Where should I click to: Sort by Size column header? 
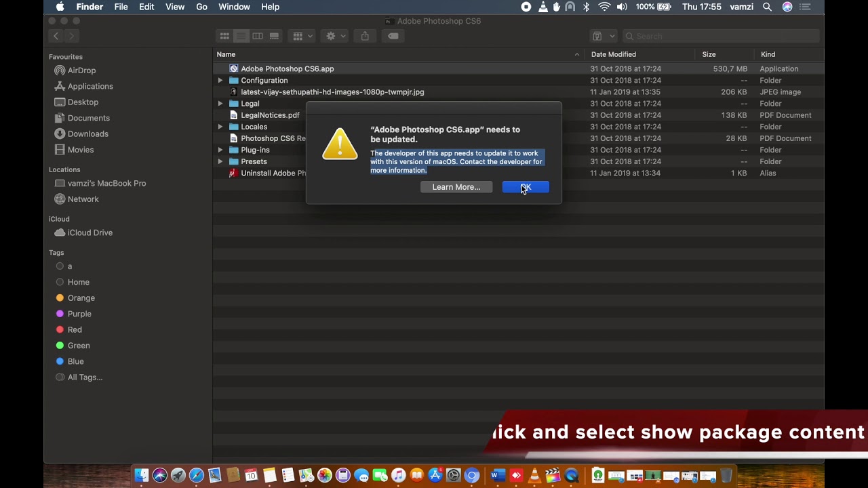(709, 54)
